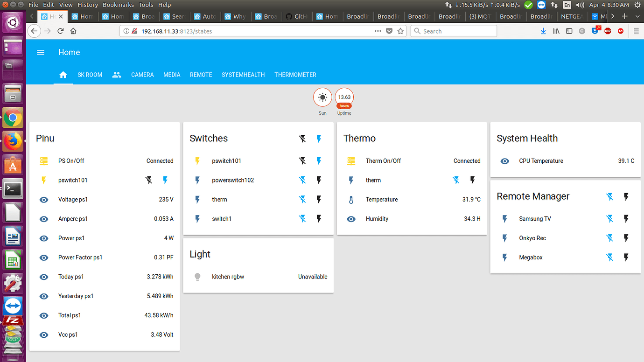Open the list all tabs chevron
Viewport: 644px width, 362px height.
coord(637,15)
